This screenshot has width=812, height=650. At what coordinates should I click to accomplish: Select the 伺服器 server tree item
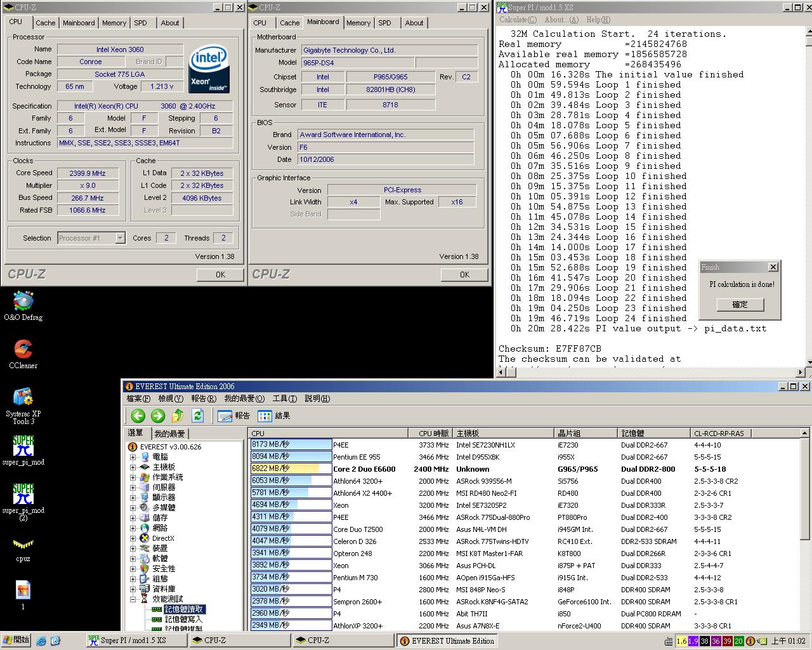[164, 487]
